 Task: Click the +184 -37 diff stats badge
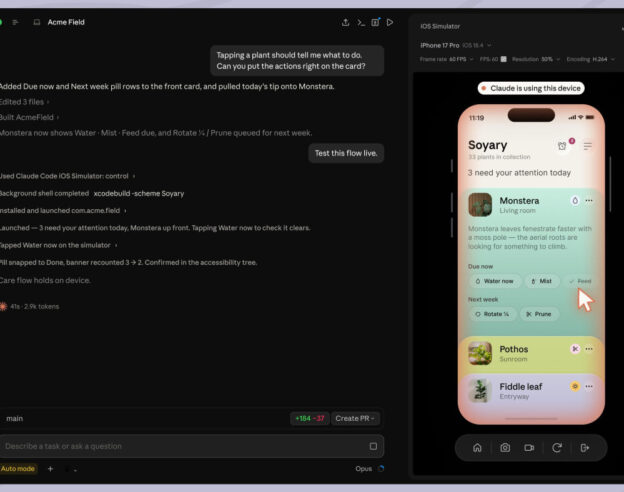pyautogui.click(x=310, y=418)
